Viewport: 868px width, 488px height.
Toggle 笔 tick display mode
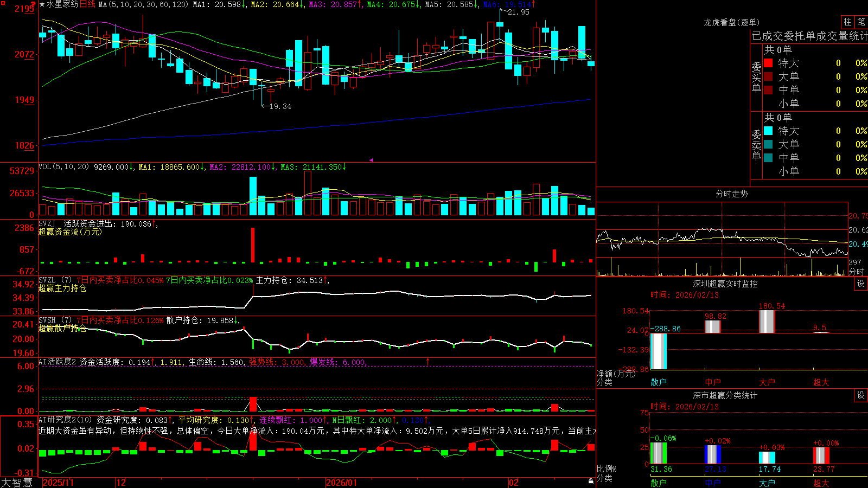861,22
